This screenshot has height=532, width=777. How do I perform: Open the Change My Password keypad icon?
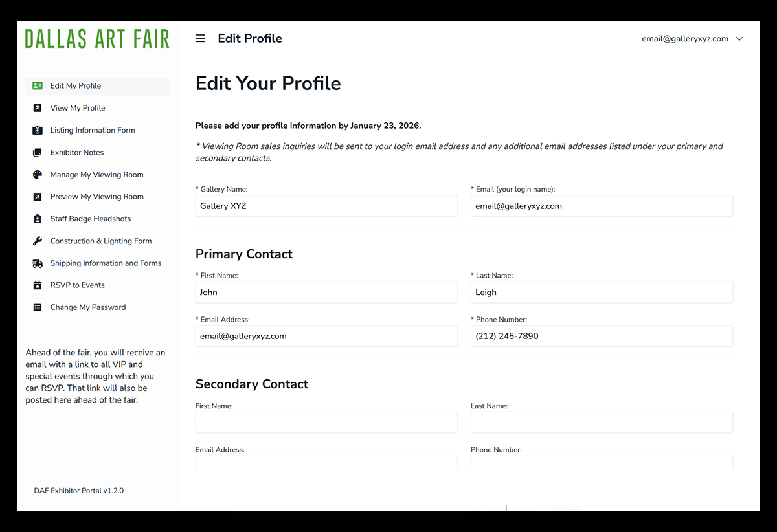[38, 307]
